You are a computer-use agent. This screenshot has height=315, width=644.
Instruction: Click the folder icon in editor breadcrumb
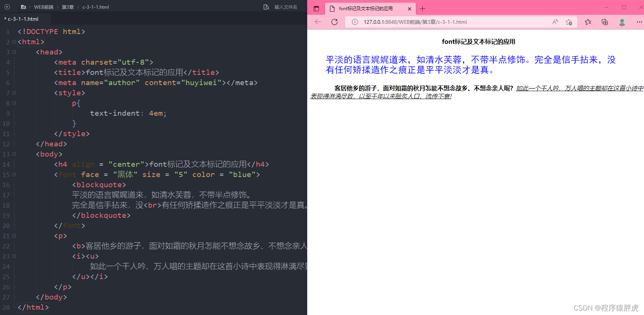pyautogui.click(x=23, y=7)
